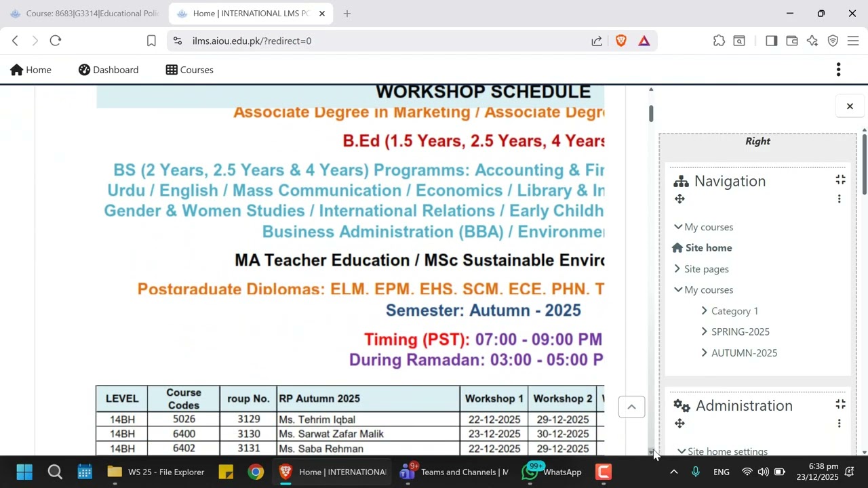Reload the page
This screenshot has width=868, height=488.
[x=56, y=41]
